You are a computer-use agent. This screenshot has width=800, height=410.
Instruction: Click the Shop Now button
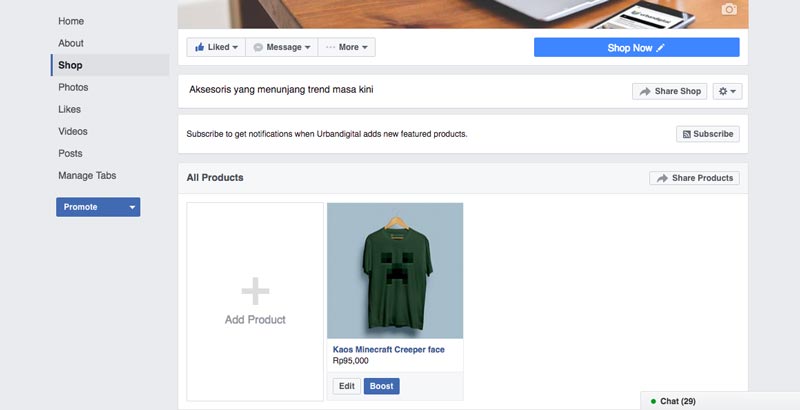click(636, 47)
